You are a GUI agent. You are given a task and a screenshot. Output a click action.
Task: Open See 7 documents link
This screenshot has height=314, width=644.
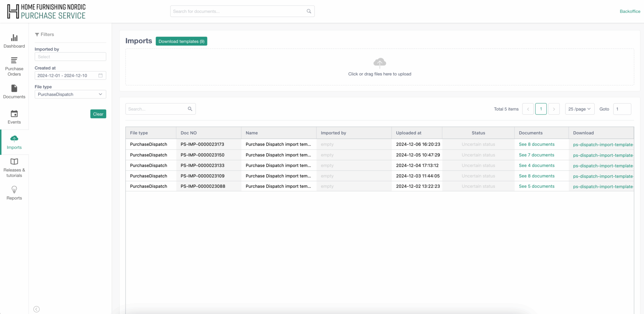(536, 155)
